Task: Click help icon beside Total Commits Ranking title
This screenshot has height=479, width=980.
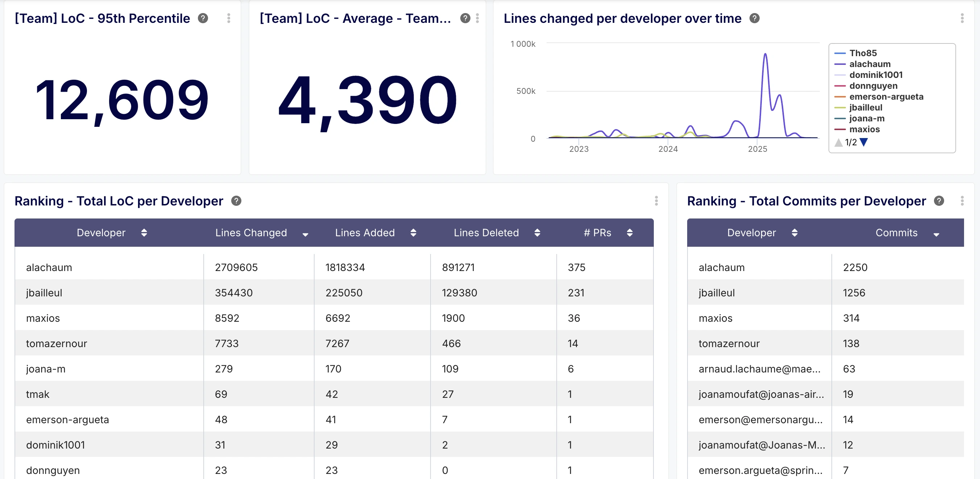Action: coord(939,201)
